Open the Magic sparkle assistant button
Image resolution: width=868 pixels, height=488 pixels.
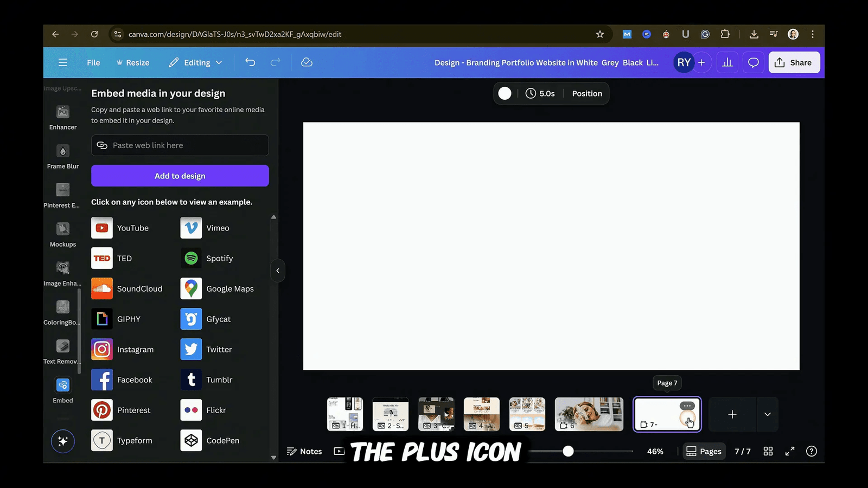[63, 441]
